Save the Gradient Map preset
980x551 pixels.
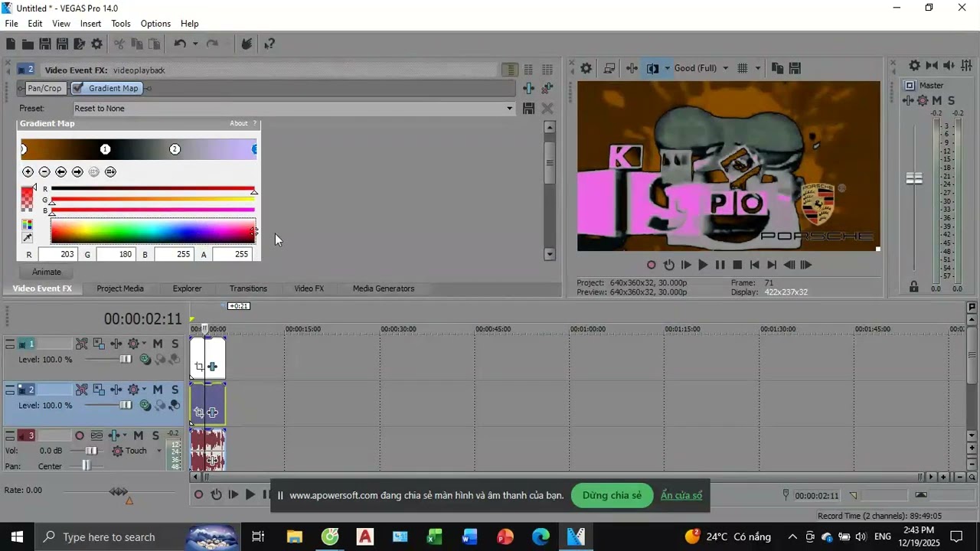(x=528, y=109)
